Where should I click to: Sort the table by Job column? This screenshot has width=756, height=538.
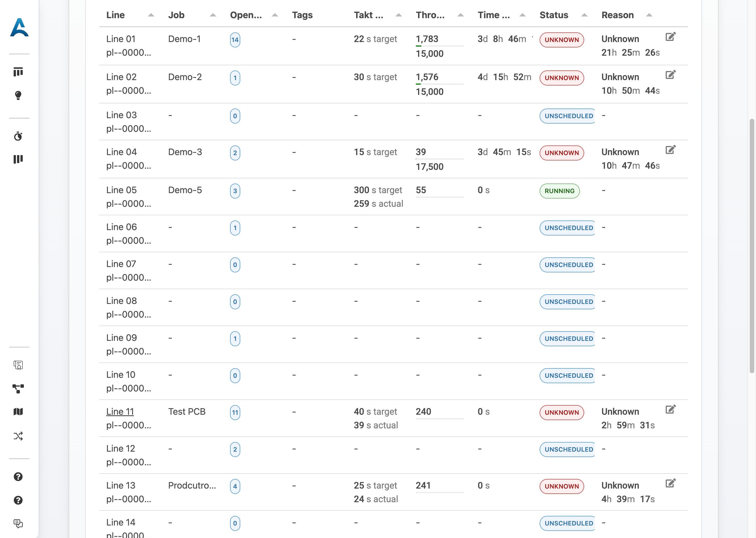(x=213, y=15)
